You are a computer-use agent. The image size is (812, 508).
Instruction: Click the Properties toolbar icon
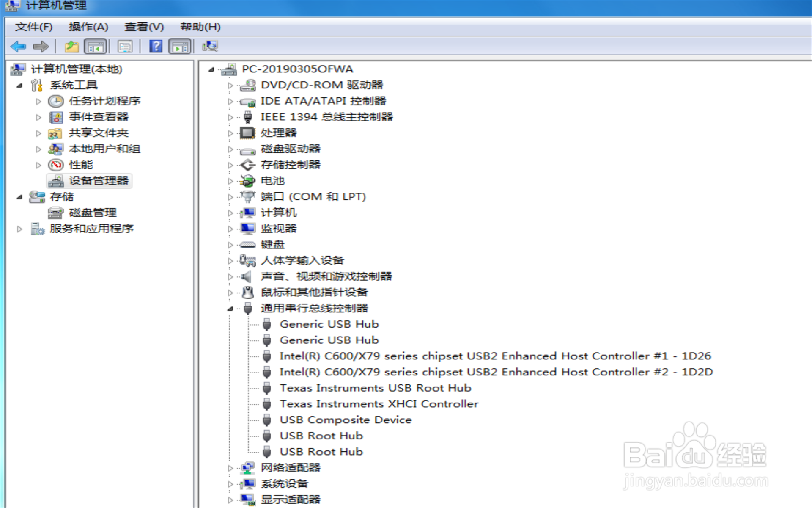click(x=125, y=46)
